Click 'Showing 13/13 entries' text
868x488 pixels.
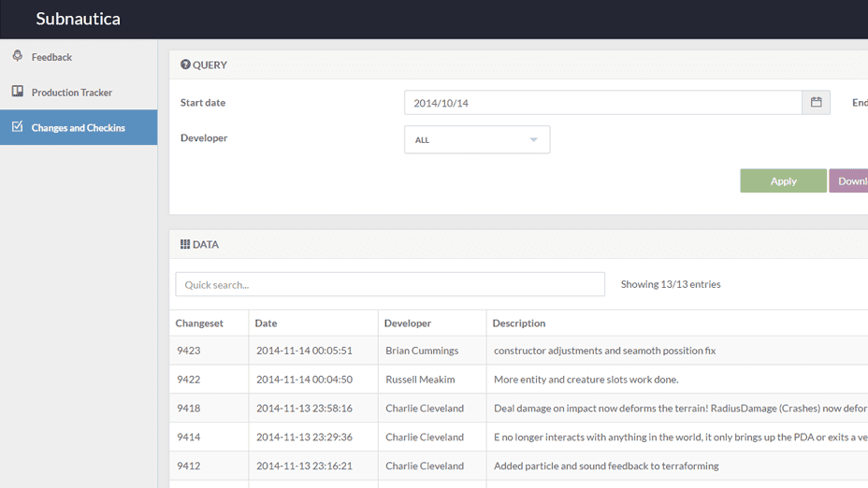click(671, 284)
